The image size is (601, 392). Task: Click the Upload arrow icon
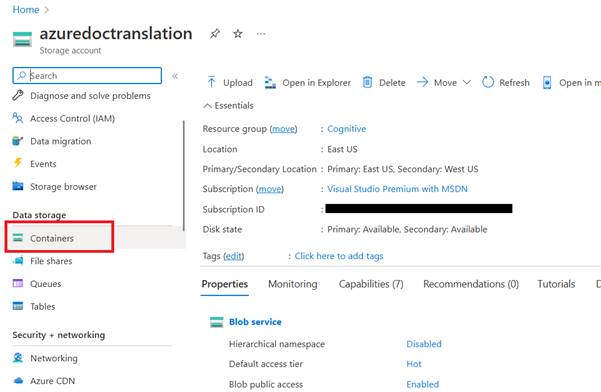click(211, 82)
